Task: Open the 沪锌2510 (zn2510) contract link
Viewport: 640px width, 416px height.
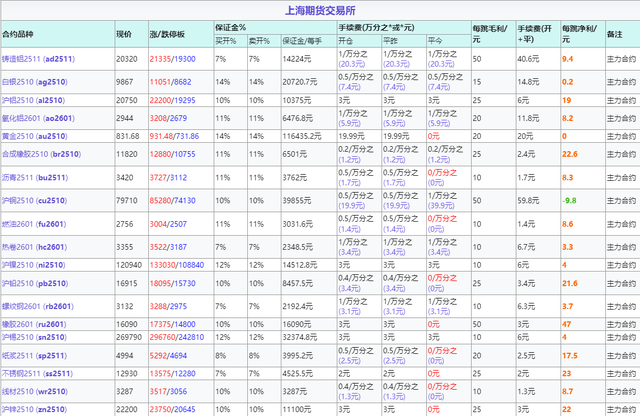Action: tap(34, 409)
